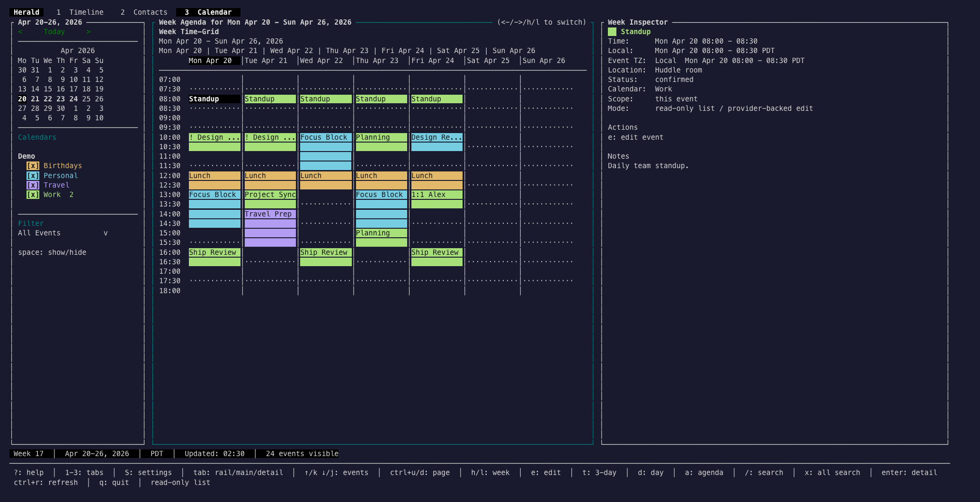Select Monday's Ship Review event
Screen dimensions: 980x502
[x=214, y=257]
